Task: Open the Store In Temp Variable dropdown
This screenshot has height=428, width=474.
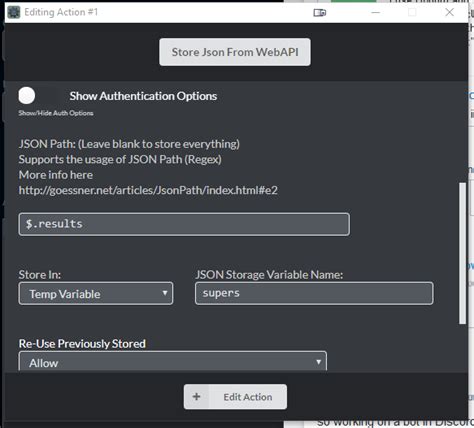Action: pyautogui.click(x=96, y=294)
